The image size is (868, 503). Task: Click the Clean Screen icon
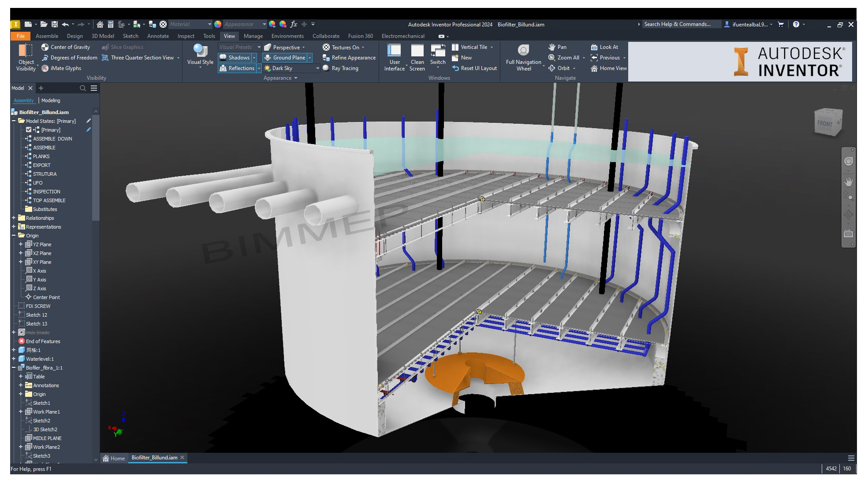(x=417, y=51)
